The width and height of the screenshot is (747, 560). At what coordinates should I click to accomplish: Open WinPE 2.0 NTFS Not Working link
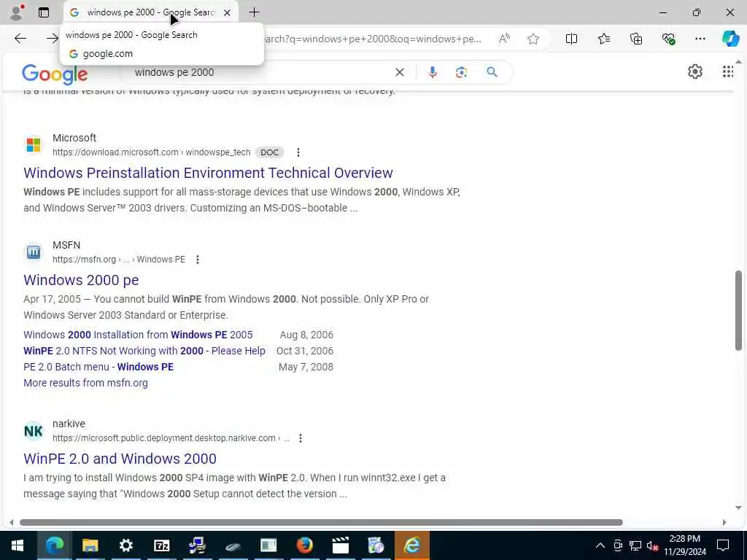[x=144, y=351]
